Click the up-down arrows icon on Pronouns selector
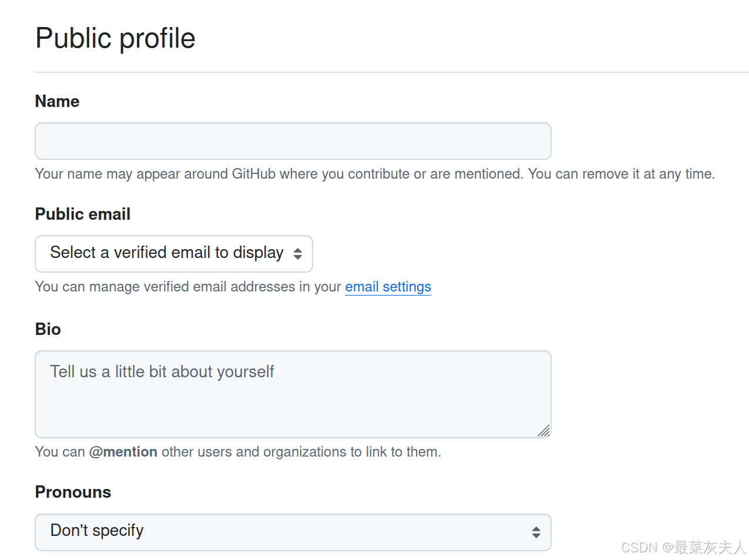749x560 pixels. click(536, 532)
